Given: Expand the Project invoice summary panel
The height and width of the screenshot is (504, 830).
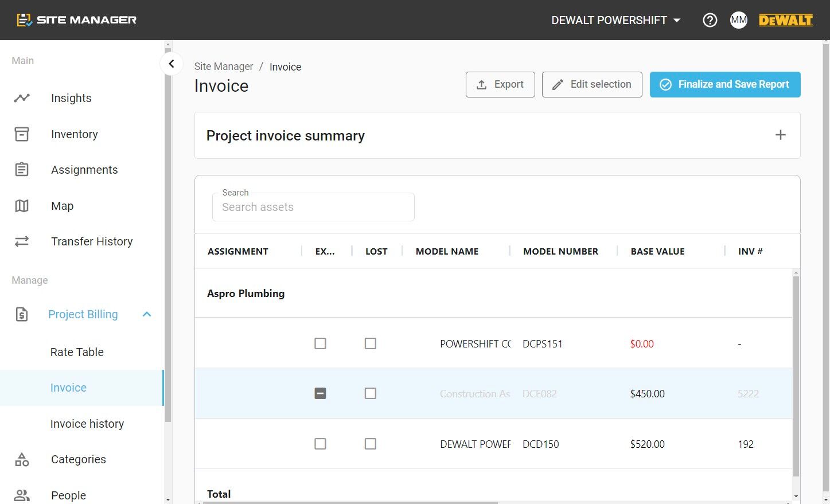Looking at the screenshot, I should 780,135.
